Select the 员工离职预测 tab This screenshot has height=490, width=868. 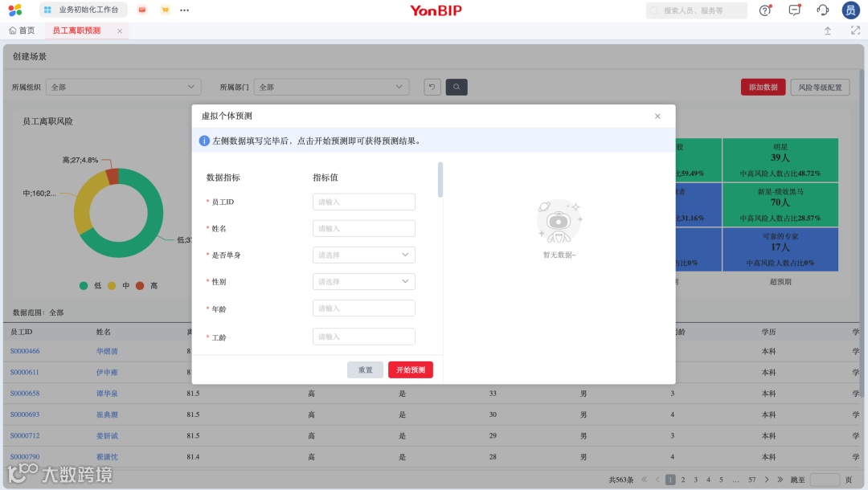point(77,31)
